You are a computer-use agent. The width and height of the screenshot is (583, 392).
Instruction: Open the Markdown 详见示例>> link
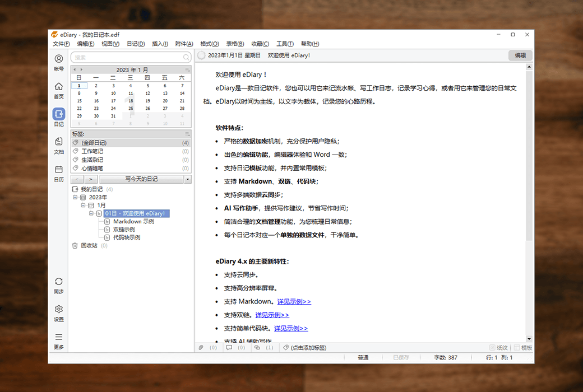coord(294,302)
